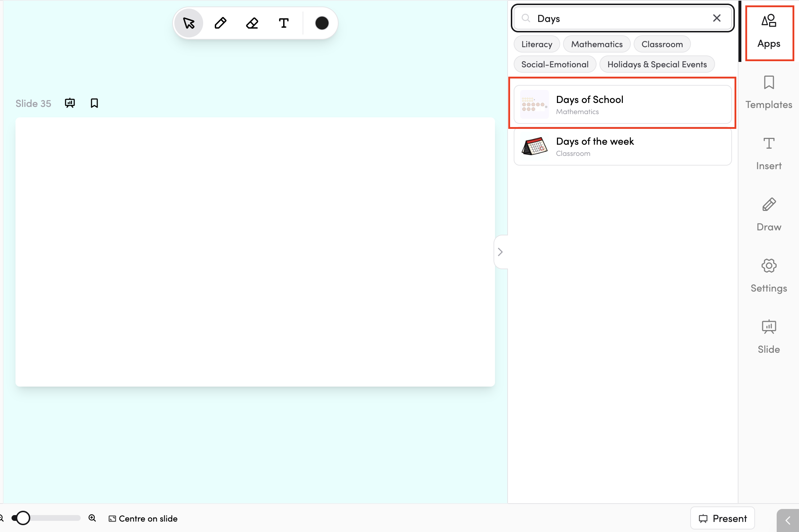Screen dimensions: 799x532
Task: Open the black colour picker
Action: click(322, 23)
